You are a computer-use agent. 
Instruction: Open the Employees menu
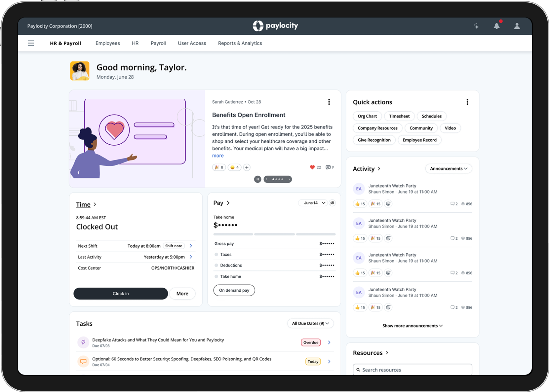(x=108, y=43)
